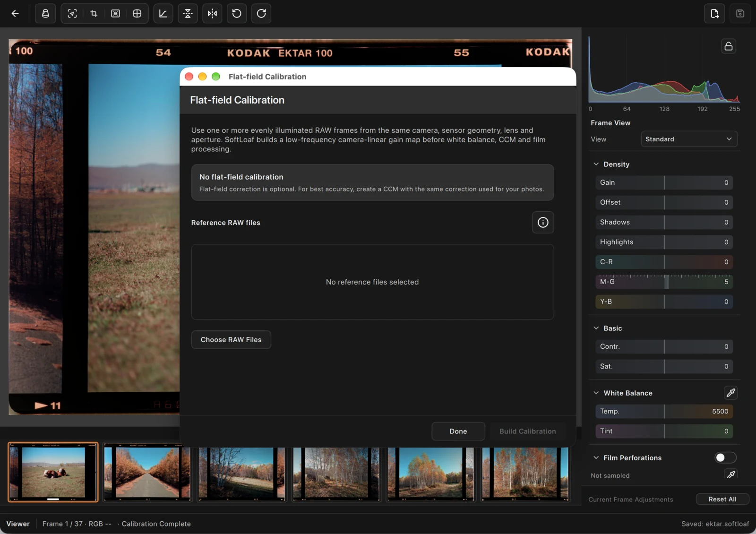Click the 'Calibration Complete' status text

coord(156,524)
